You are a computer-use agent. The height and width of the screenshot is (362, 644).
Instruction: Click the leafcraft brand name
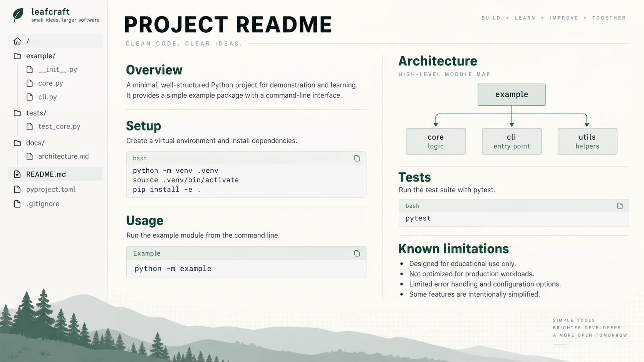50,12
